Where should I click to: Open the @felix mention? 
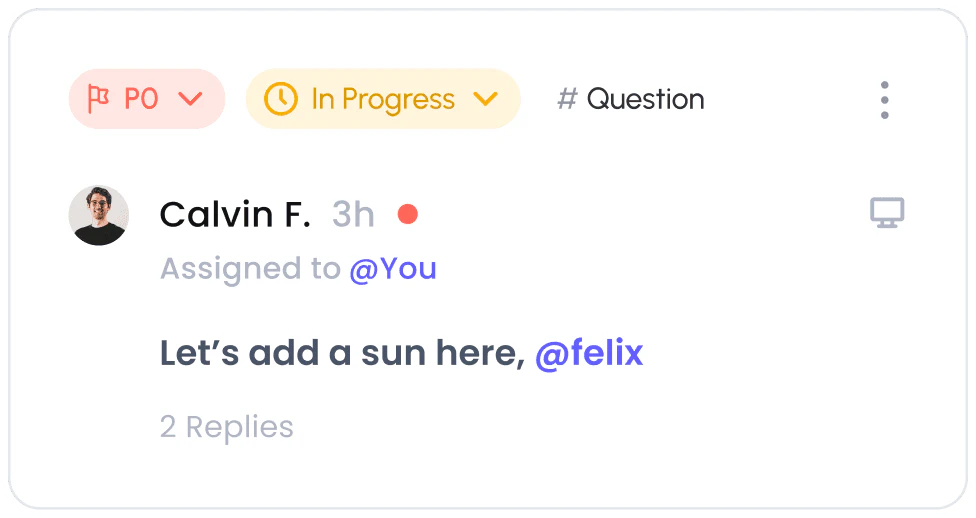589,353
